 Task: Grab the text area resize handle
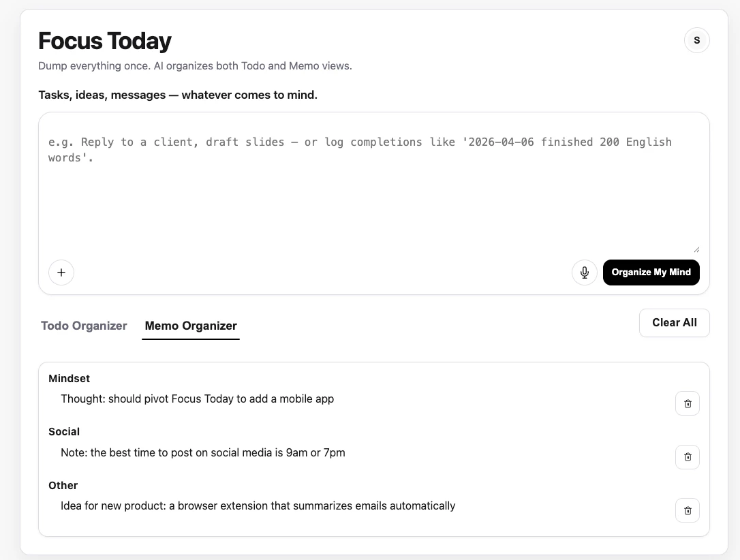click(x=696, y=249)
